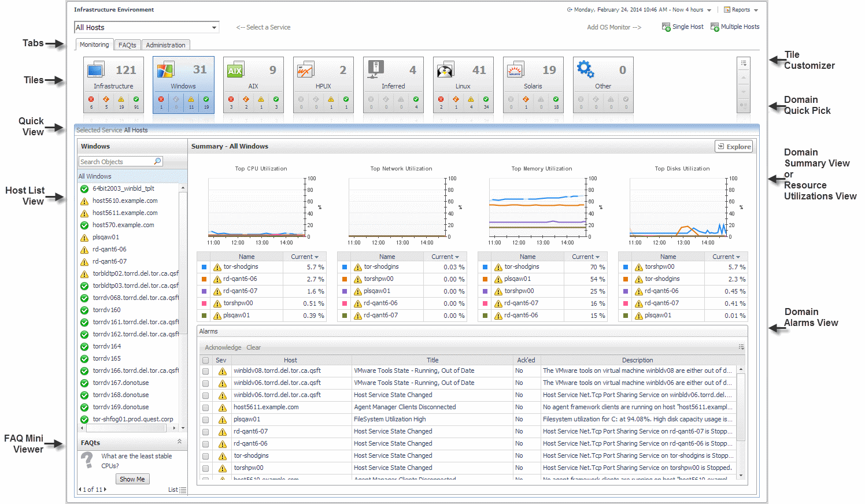Select host torrdv164 in the list
Viewport: 865px width, 504px height.
[x=107, y=346]
